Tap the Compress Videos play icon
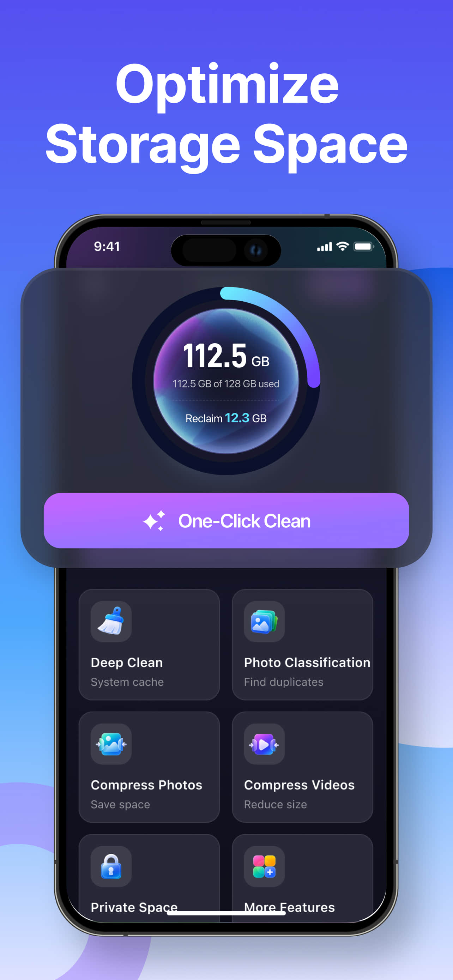The width and height of the screenshot is (453, 980). click(x=264, y=744)
